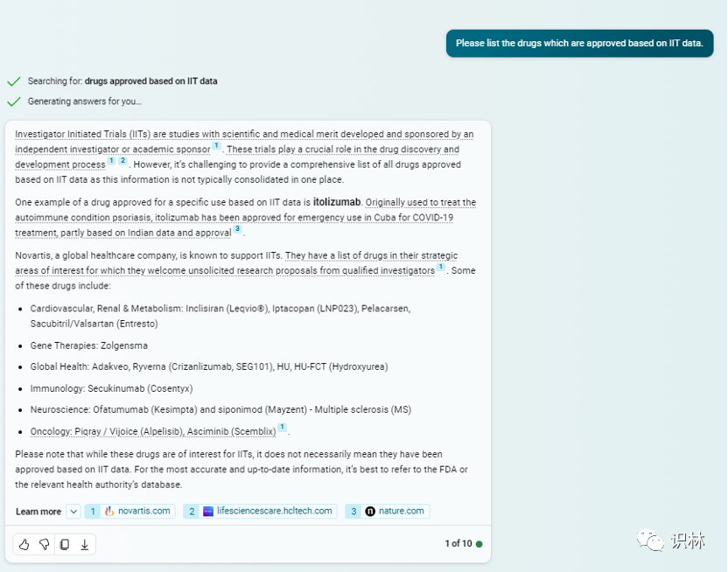Click the 'Oncology: Piqray / Vijoice' bullet

click(x=153, y=431)
